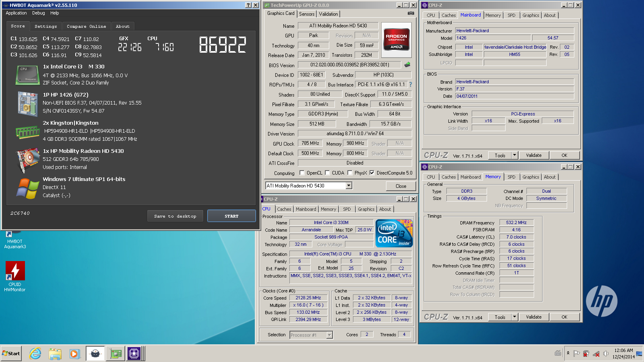Viewport: 644px width, 362px height.
Task: Click the Action Center flag tray icon
Action: point(576,354)
